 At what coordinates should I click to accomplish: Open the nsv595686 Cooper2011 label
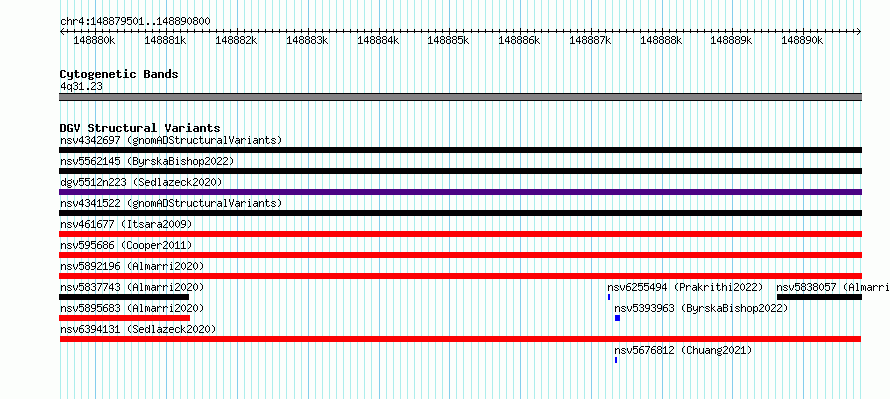[x=126, y=245]
